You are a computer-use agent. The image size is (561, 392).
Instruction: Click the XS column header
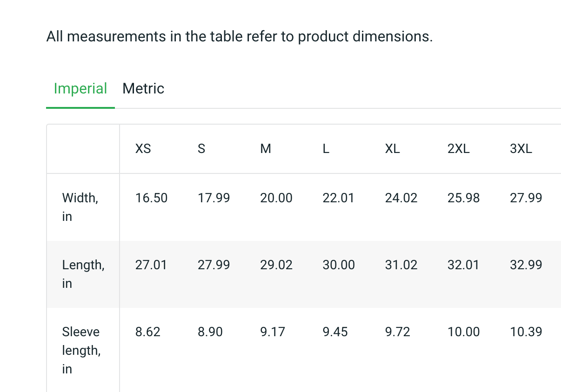tap(143, 149)
